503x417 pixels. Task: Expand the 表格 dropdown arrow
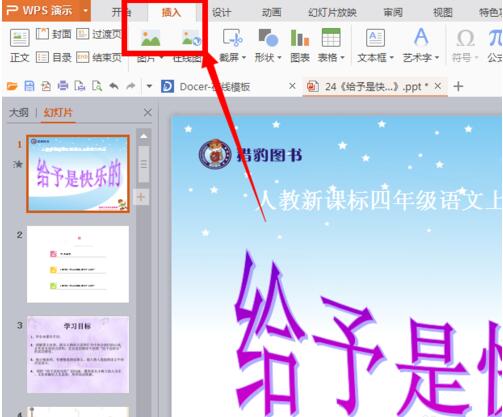(x=342, y=58)
